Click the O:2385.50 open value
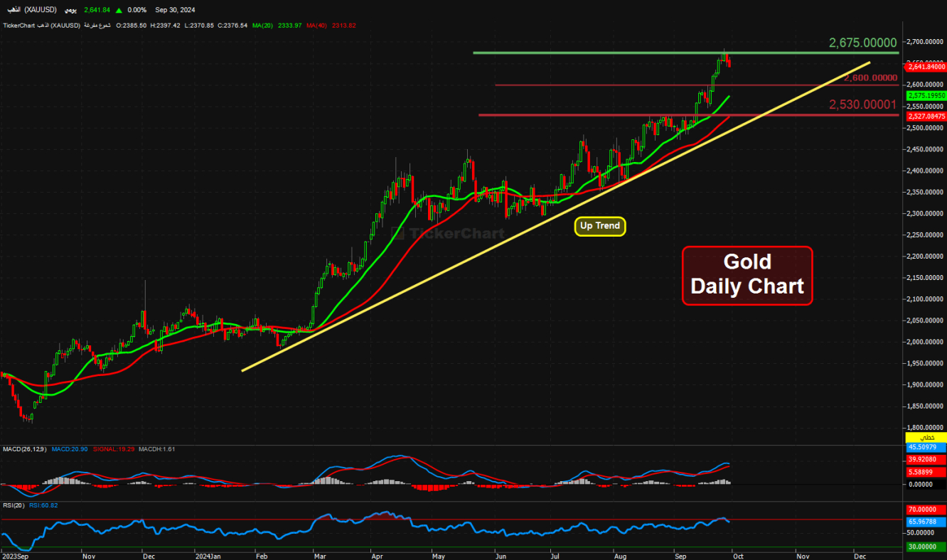 pos(132,26)
